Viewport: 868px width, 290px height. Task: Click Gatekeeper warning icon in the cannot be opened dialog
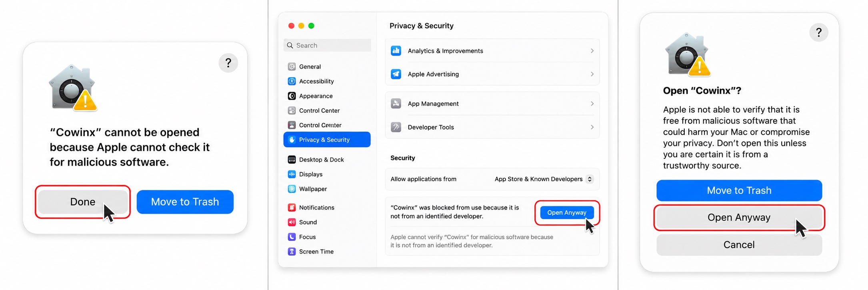[73, 87]
